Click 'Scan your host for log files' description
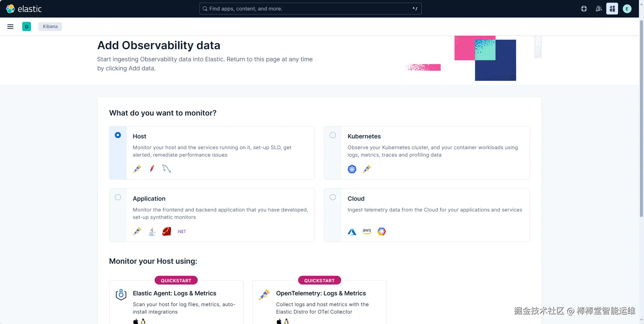Image resolution: width=644 pixels, height=324 pixels. point(184,308)
